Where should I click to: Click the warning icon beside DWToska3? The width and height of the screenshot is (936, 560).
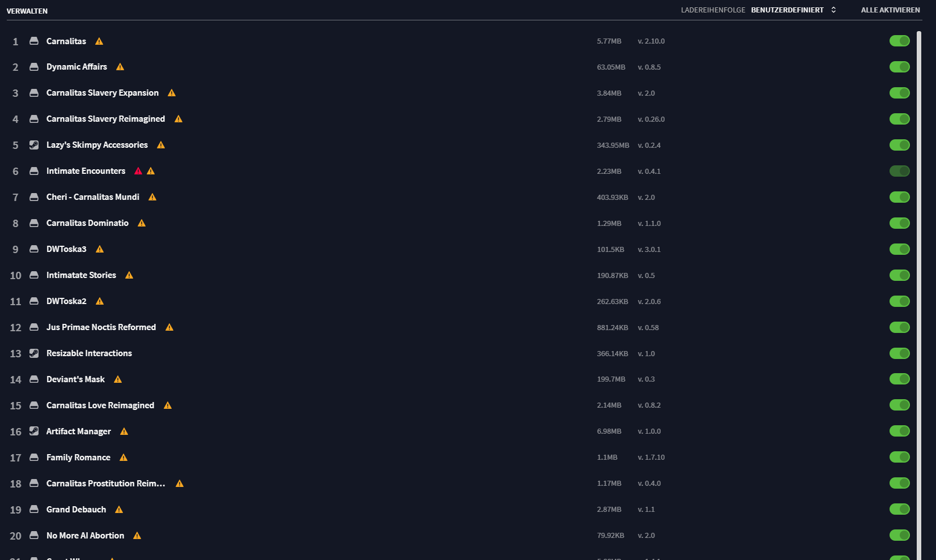coord(100,249)
